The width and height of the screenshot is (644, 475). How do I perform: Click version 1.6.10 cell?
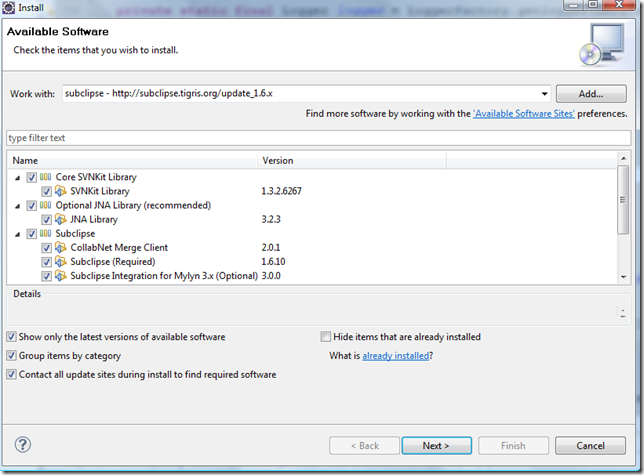(x=273, y=262)
